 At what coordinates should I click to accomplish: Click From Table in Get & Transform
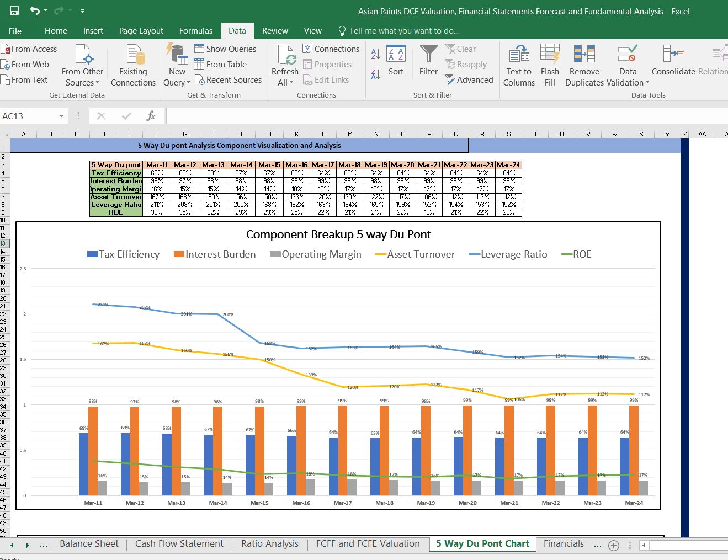[x=220, y=65]
